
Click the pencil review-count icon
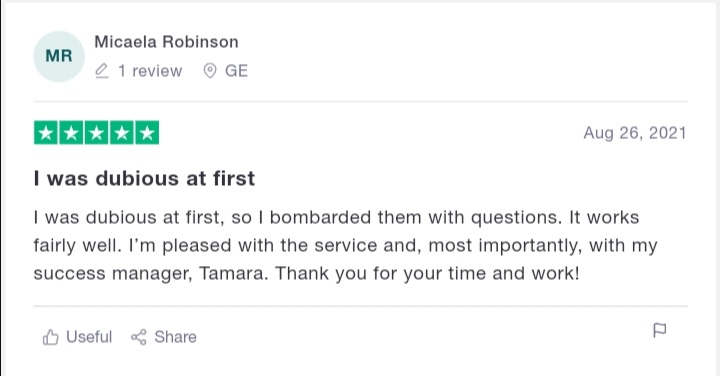[x=102, y=71]
